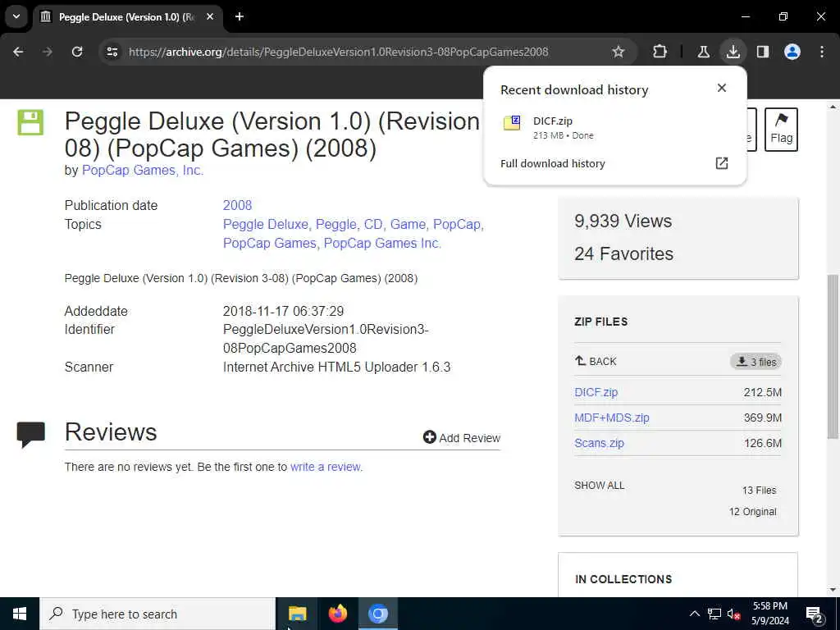
Task: Click the 9,939 Views text
Action: [623, 221]
